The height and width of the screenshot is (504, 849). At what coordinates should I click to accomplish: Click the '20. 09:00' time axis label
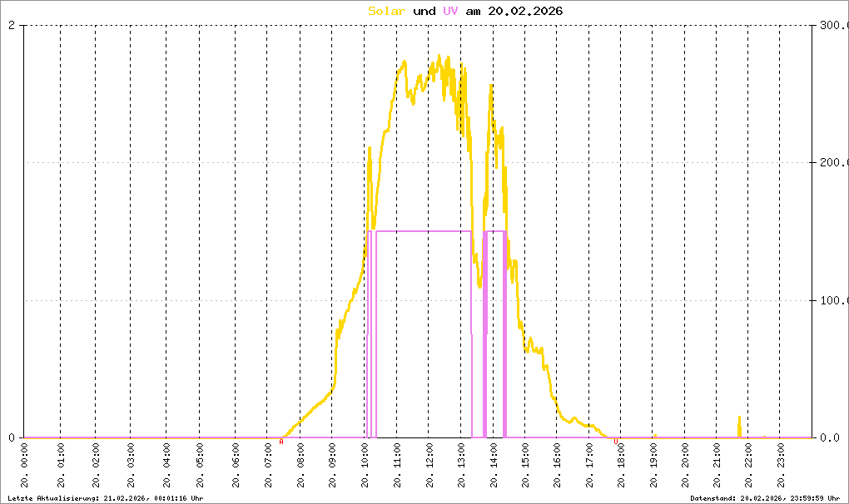pos(332,466)
